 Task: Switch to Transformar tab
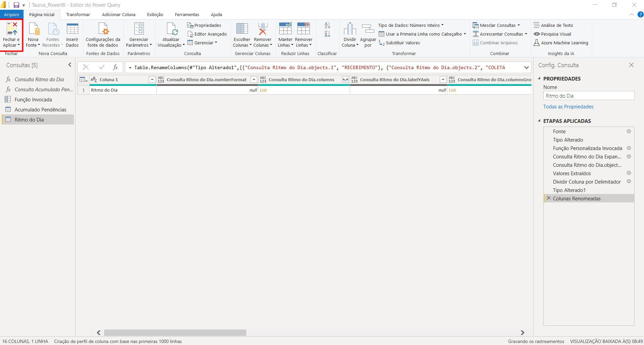78,14
